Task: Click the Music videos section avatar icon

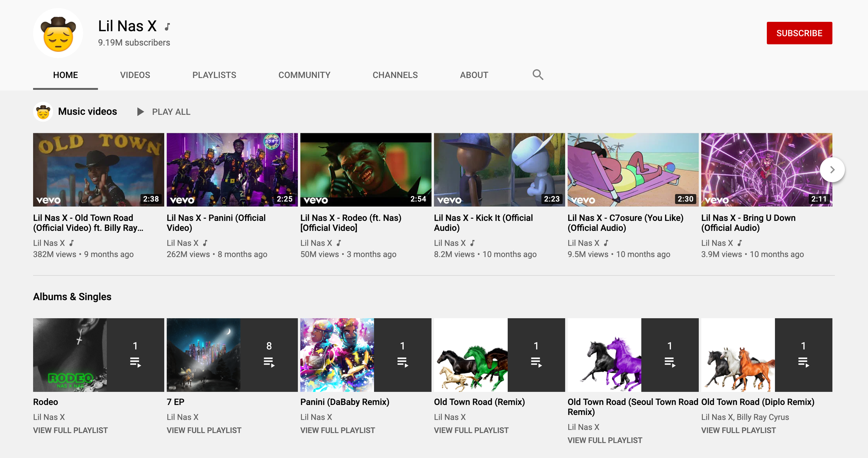Action: pyautogui.click(x=43, y=112)
